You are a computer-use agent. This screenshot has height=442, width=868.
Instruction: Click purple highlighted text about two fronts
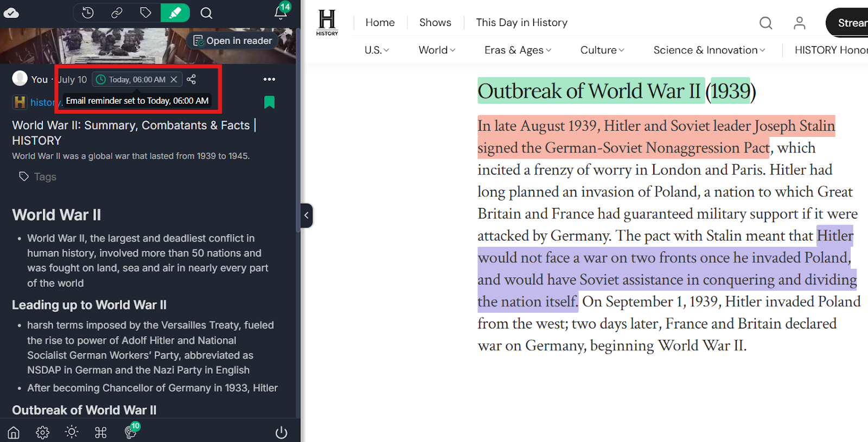(x=667, y=269)
